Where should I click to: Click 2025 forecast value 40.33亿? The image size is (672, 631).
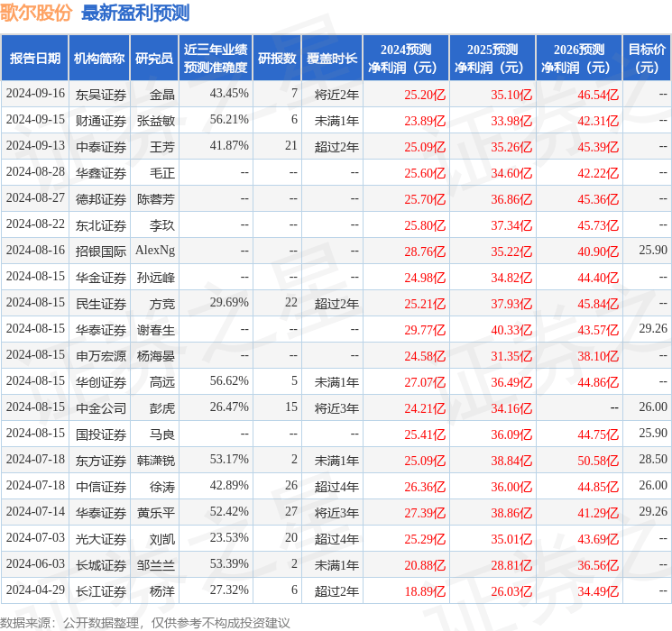click(511, 330)
